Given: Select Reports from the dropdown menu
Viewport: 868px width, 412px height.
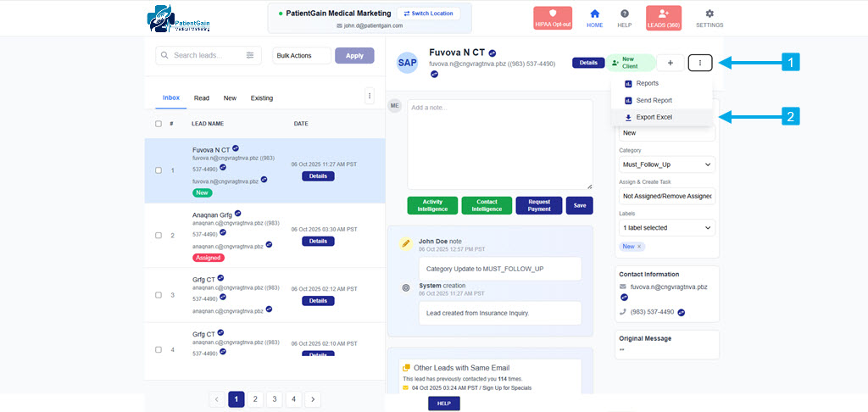Looking at the screenshot, I should pyautogui.click(x=661, y=84).
